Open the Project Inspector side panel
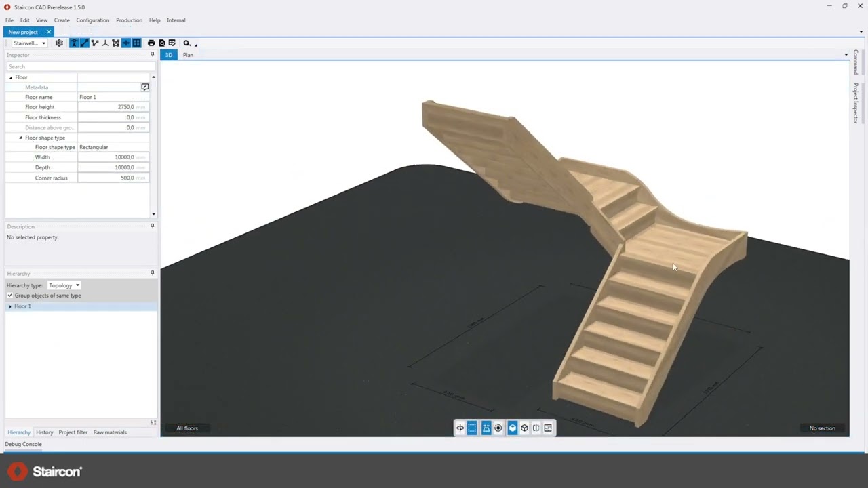The width and height of the screenshot is (868, 488). [x=856, y=103]
